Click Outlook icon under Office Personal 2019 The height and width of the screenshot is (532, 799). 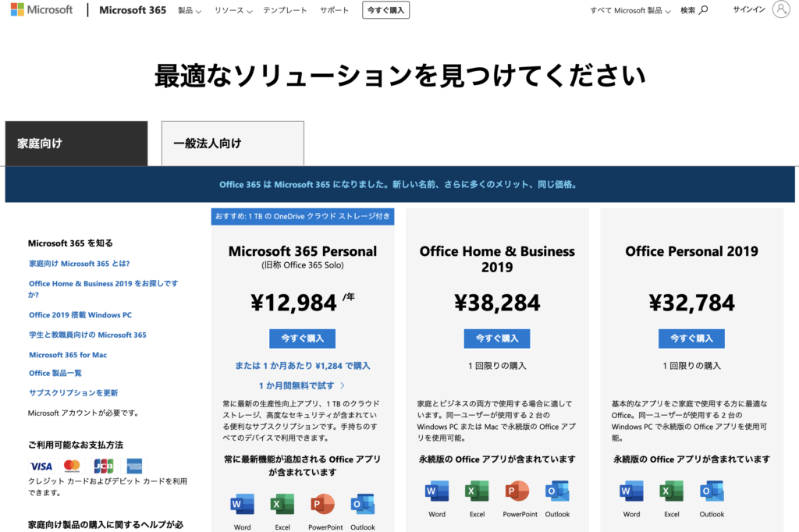click(x=712, y=491)
